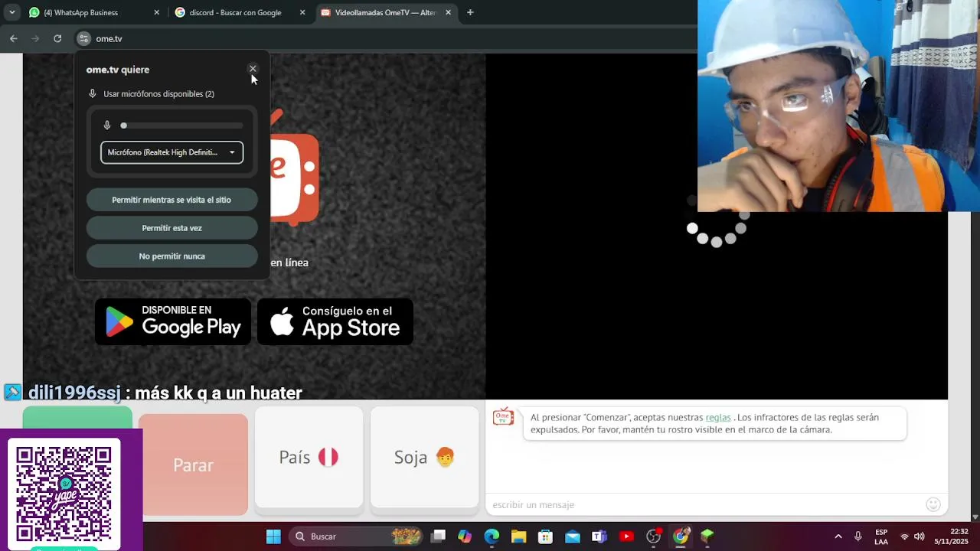Viewport: 980px width, 551px height.
Task: Open the emoji picker in chat
Action: [933, 504]
